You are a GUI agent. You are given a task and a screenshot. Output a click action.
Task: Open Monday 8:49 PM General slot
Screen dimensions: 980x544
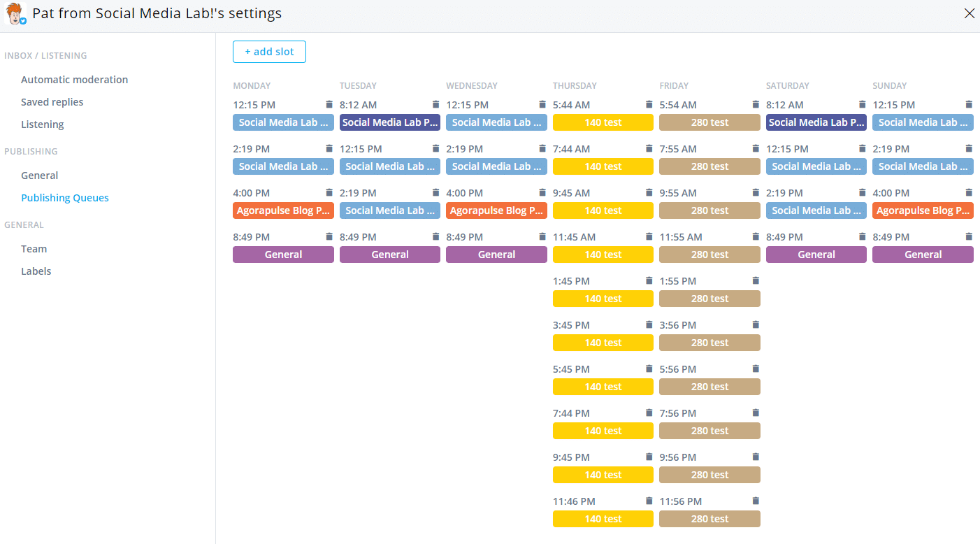[283, 255]
